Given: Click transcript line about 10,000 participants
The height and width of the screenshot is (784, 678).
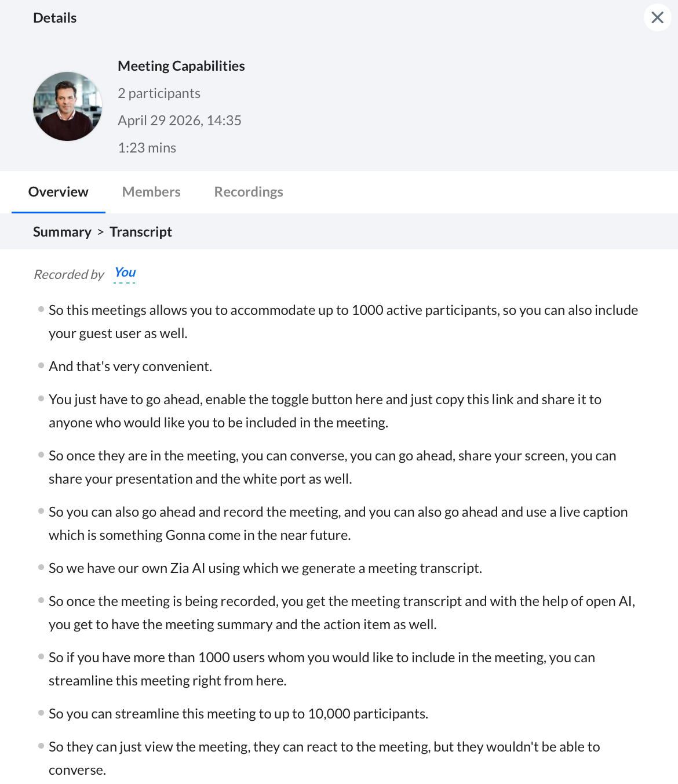Looking at the screenshot, I should (x=239, y=714).
